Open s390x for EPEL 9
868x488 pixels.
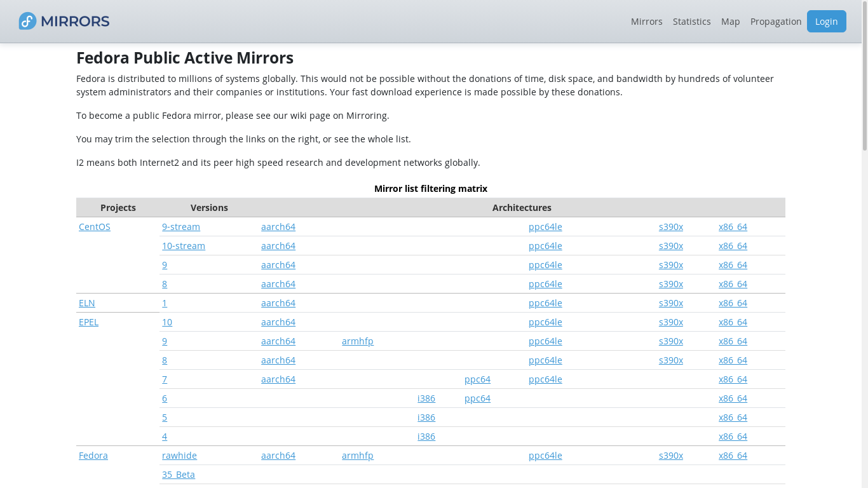(671, 341)
